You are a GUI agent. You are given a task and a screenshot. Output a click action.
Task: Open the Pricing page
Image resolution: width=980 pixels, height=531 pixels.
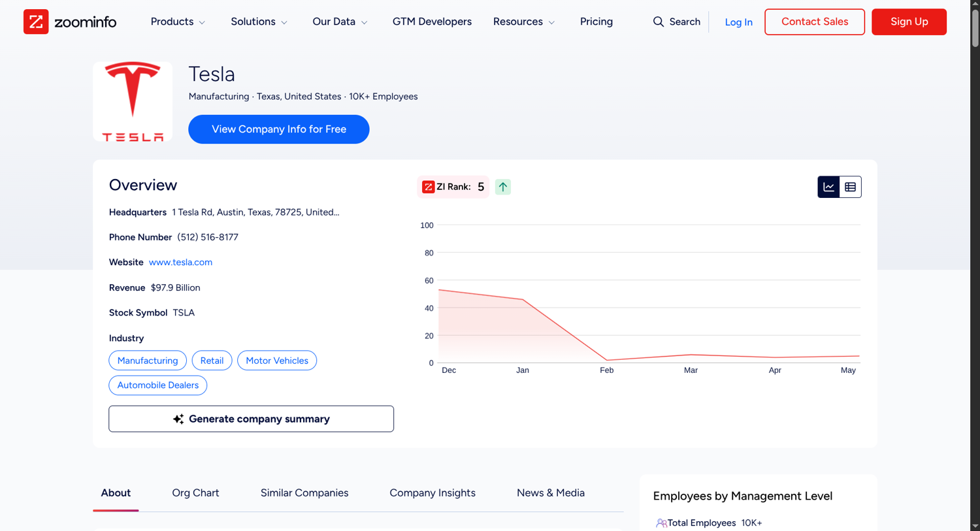(596, 22)
